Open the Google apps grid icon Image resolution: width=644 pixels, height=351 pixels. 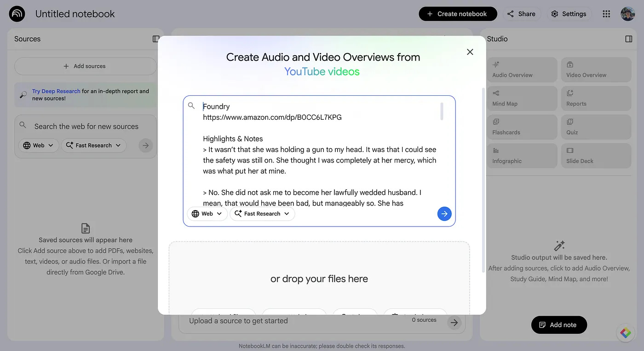606,14
